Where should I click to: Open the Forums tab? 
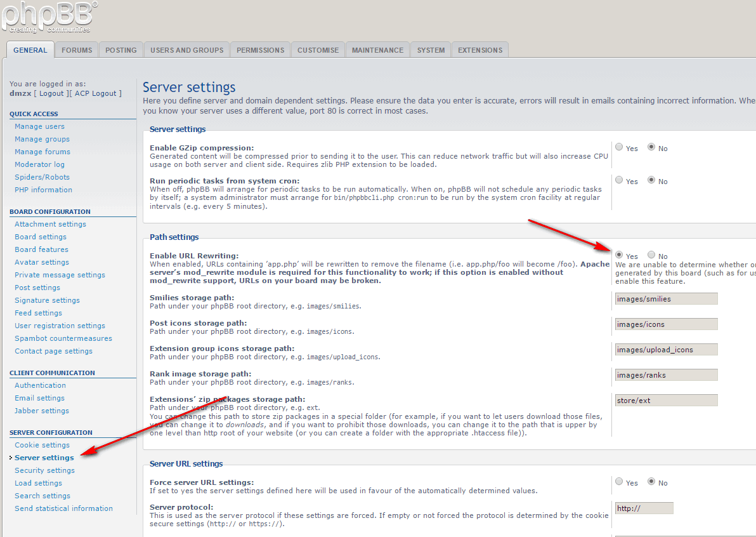(x=77, y=50)
